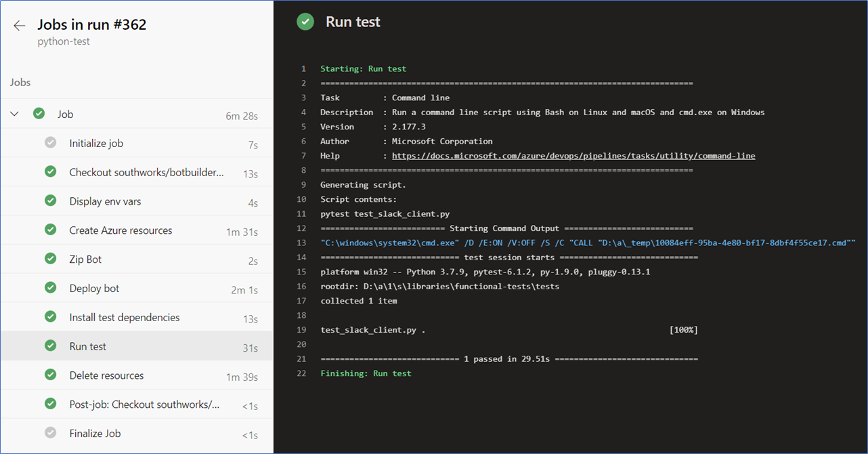Click the green check icon for Deploy bot
The image size is (868, 454).
51,288
